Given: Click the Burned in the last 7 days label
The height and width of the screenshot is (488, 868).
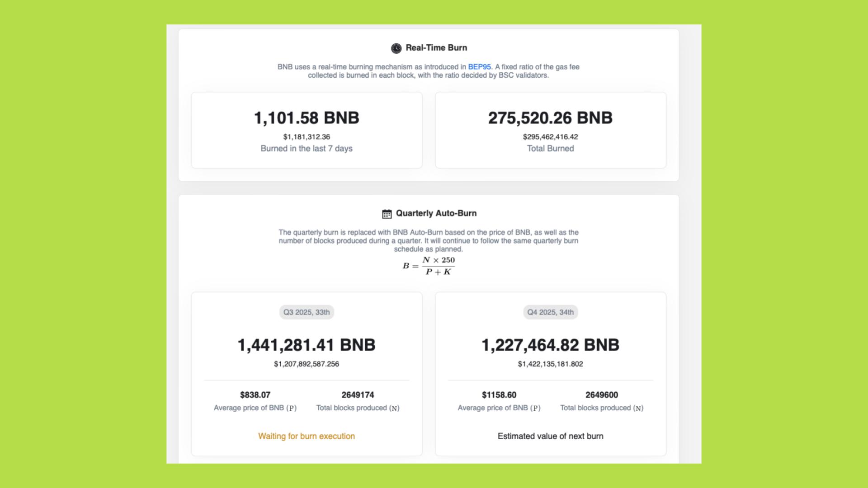Looking at the screenshot, I should tap(307, 149).
